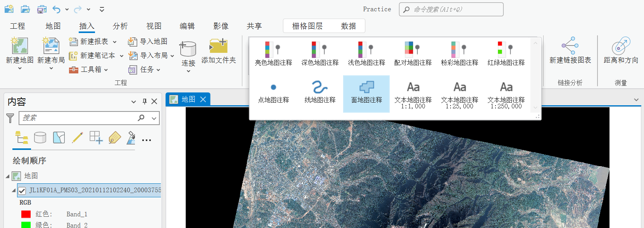Select 线地图注释 gallery item
Viewport: 644px width, 228px height.
(x=320, y=93)
